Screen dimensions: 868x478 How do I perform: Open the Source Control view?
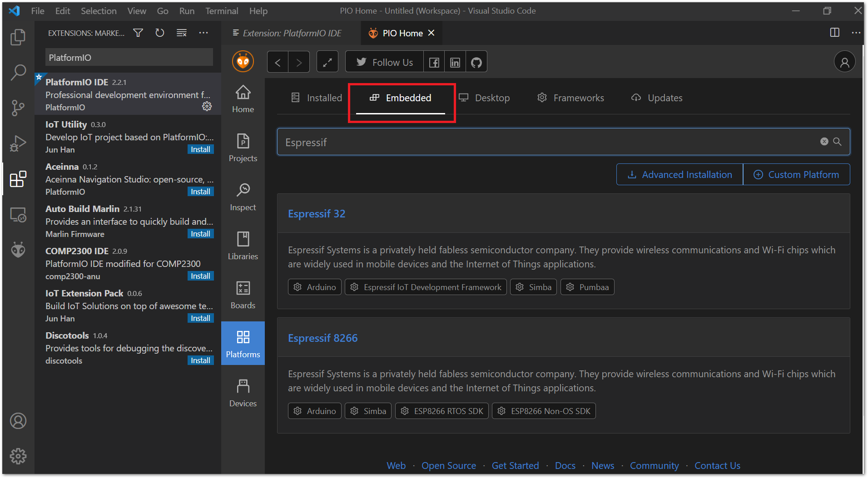[18, 108]
